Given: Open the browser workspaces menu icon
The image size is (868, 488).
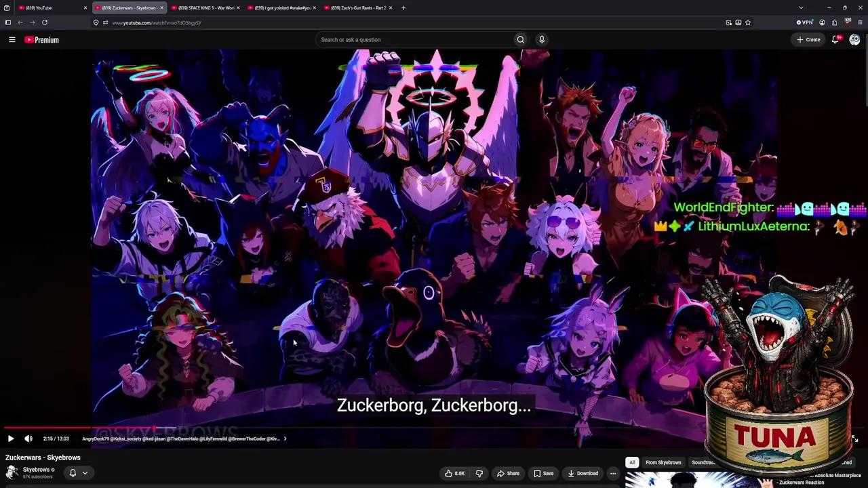Looking at the screenshot, I should [x=6, y=7].
